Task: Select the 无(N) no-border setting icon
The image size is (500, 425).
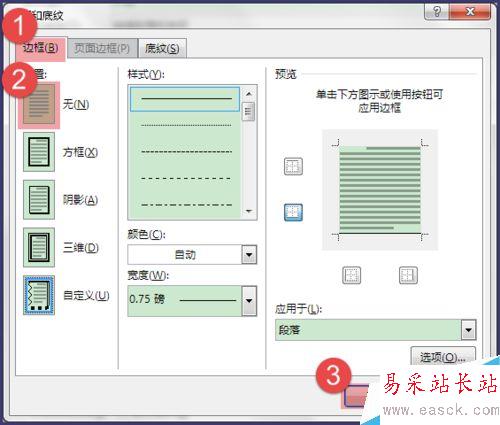Action: 39,104
